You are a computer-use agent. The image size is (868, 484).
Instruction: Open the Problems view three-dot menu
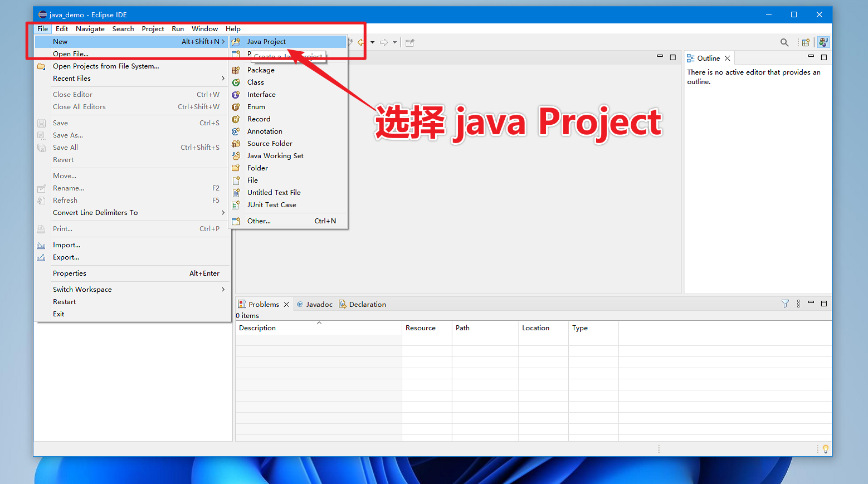(x=798, y=304)
